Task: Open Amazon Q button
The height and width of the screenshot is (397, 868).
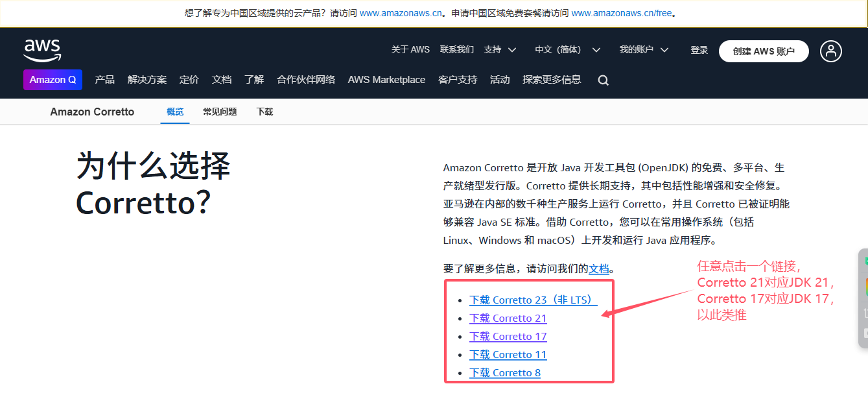Action: [53, 80]
